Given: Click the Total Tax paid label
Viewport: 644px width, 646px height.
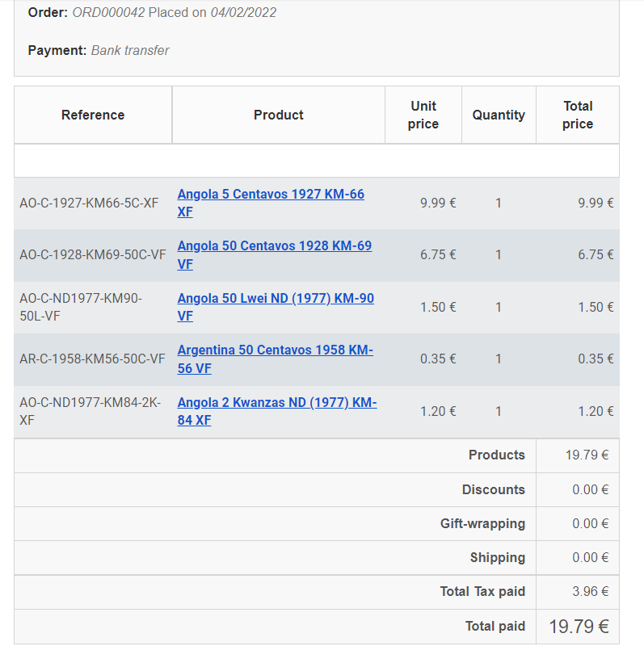Looking at the screenshot, I should (482, 592).
